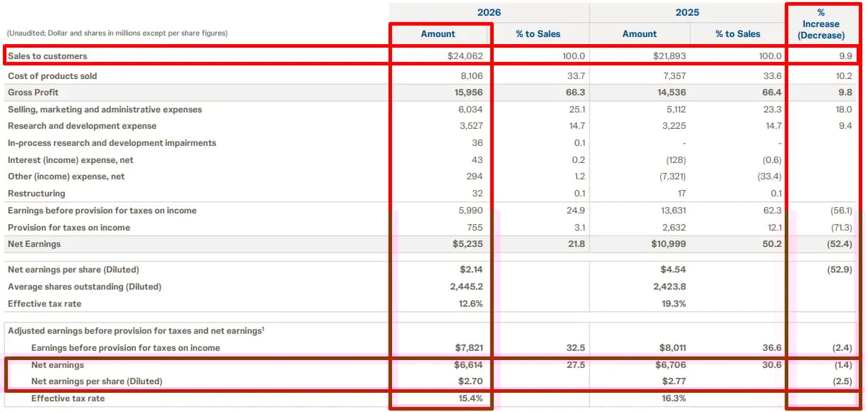Select the % Increase (Decrease) column header
The width and height of the screenshot is (868, 412).
820,24
